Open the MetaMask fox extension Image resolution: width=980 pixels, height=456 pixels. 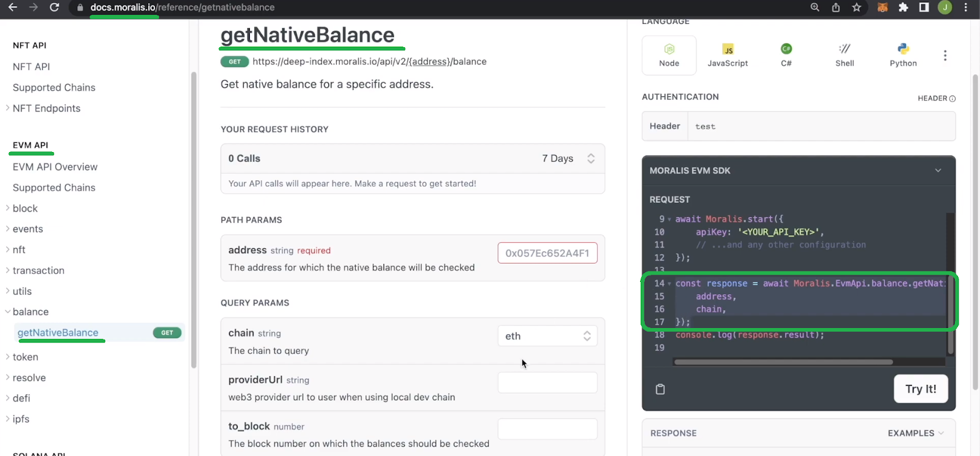[x=883, y=7]
